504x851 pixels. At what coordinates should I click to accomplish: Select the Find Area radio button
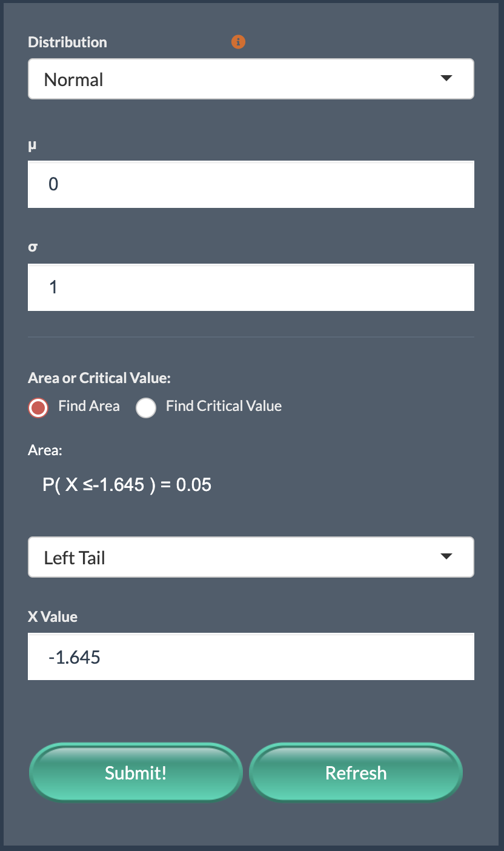39,408
